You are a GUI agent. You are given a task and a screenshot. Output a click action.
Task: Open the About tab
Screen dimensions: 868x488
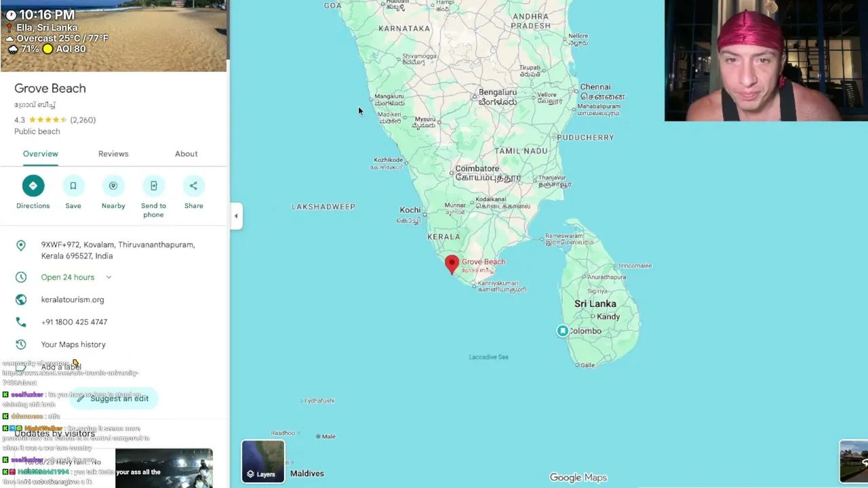(186, 154)
